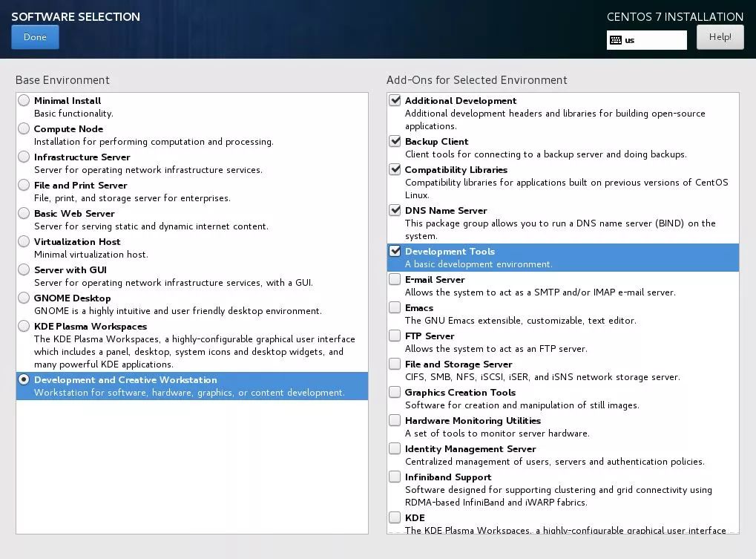Image resolution: width=756 pixels, height=559 pixels.
Task: Select Basic Web Server radio button
Action: coord(24,214)
